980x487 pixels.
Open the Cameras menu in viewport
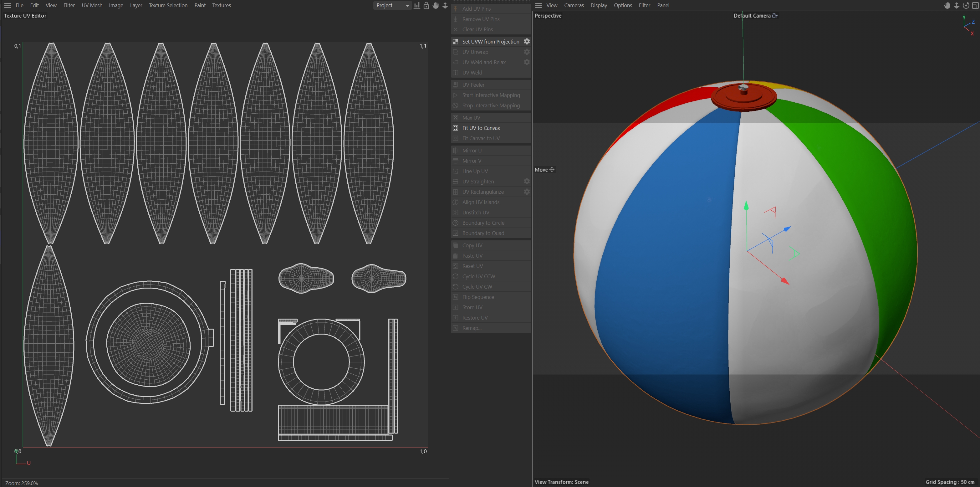(574, 5)
